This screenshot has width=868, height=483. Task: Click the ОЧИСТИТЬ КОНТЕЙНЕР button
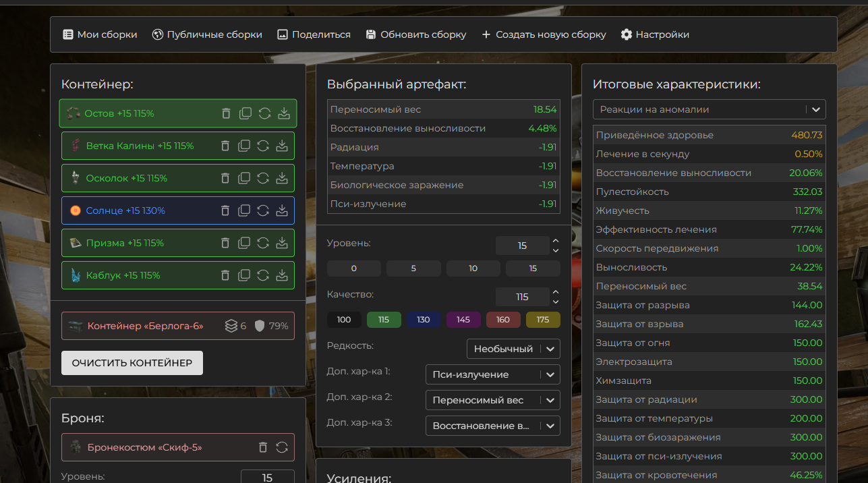click(x=132, y=363)
